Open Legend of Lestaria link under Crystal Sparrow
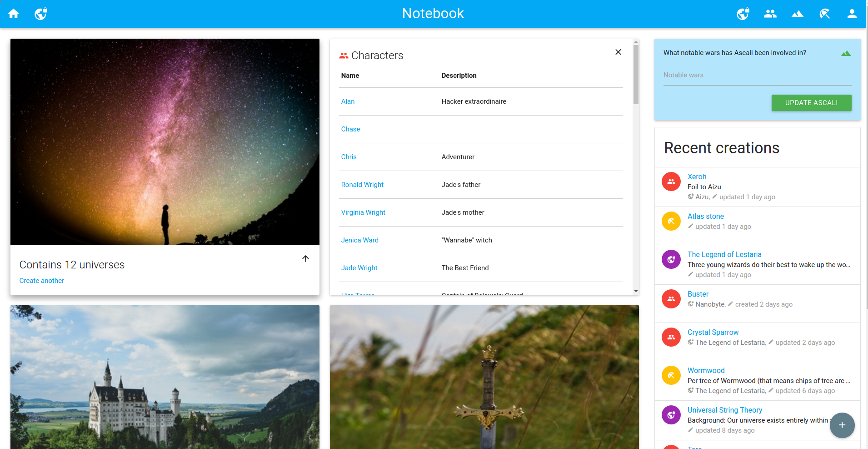 coord(730,343)
